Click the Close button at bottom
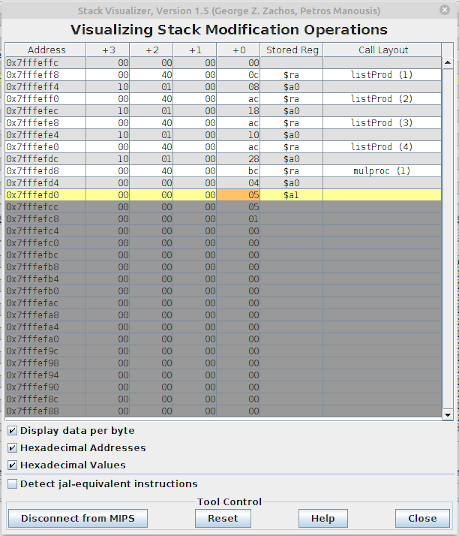459x536 pixels. [422, 518]
